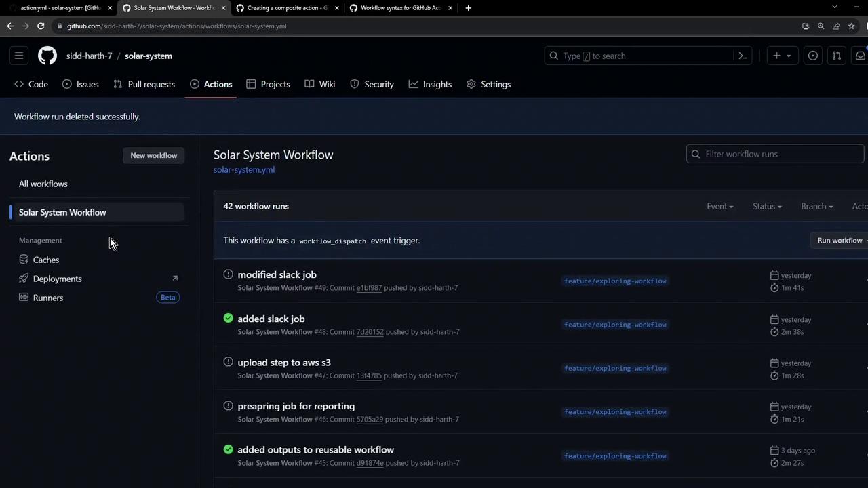Open the Wiki repository tab
The image size is (868, 488).
tap(320, 84)
